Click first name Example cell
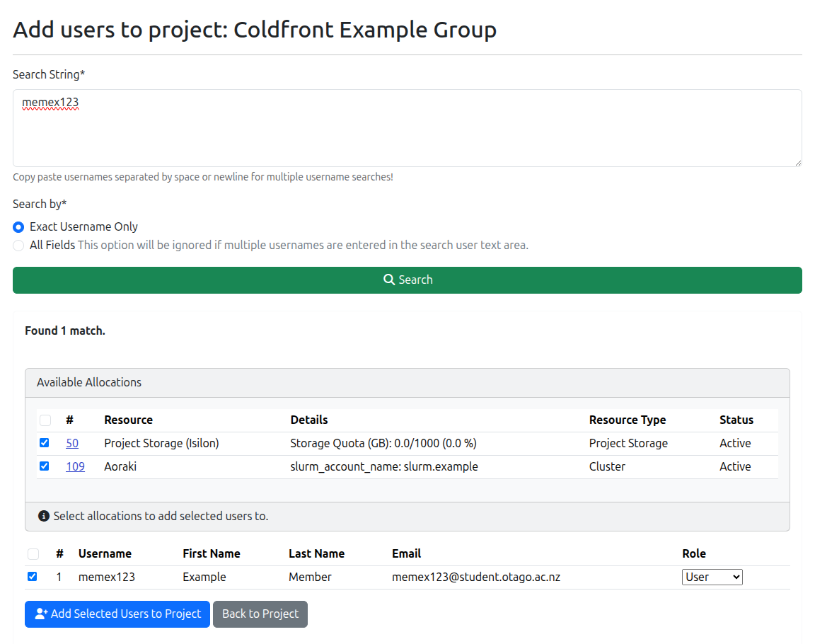 pos(204,577)
